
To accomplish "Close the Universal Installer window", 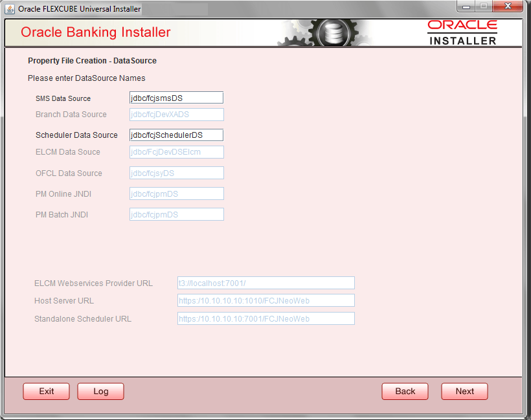I will tap(508, 6).
